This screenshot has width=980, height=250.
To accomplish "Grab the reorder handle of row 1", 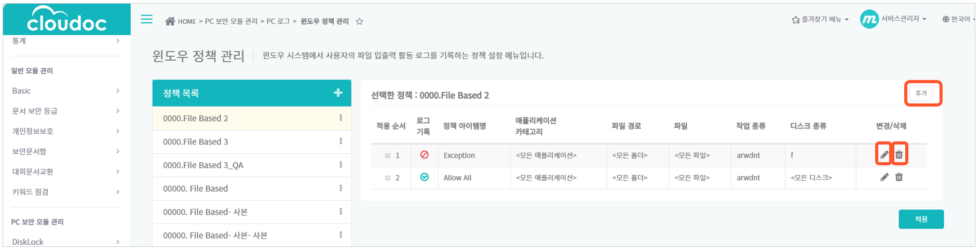I will 387,155.
